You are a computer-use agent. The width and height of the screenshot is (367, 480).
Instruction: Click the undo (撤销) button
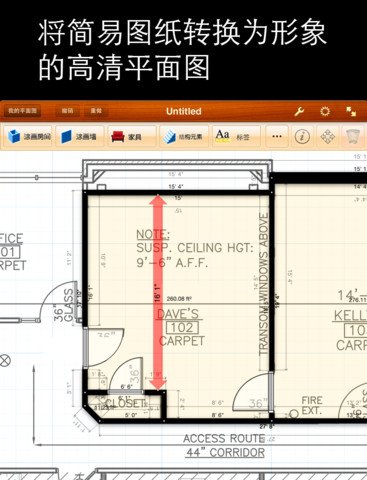click(68, 111)
